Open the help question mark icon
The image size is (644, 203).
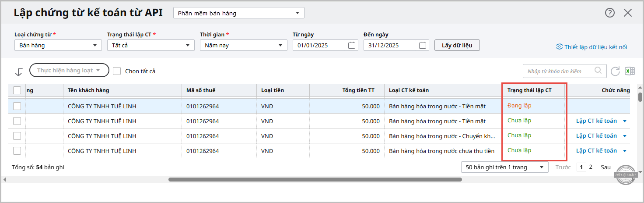(x=610, y=13)
